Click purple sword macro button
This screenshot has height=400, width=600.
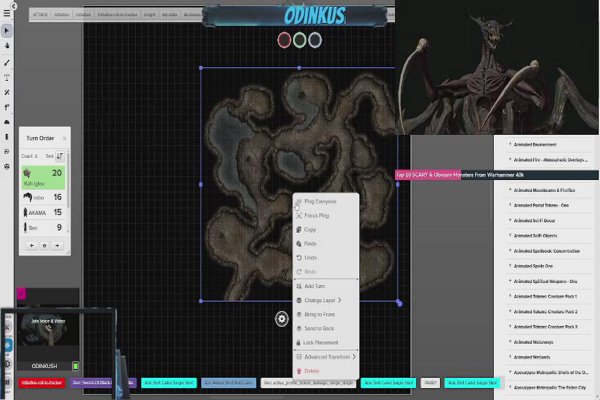coord(103,383)
